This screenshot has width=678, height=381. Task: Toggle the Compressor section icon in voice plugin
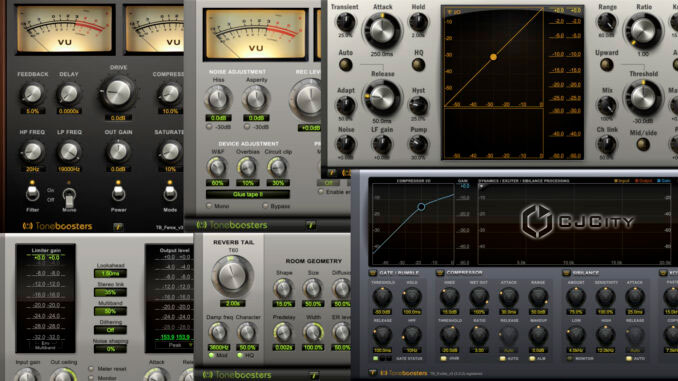pyautogui.click(x=440, y=273)
